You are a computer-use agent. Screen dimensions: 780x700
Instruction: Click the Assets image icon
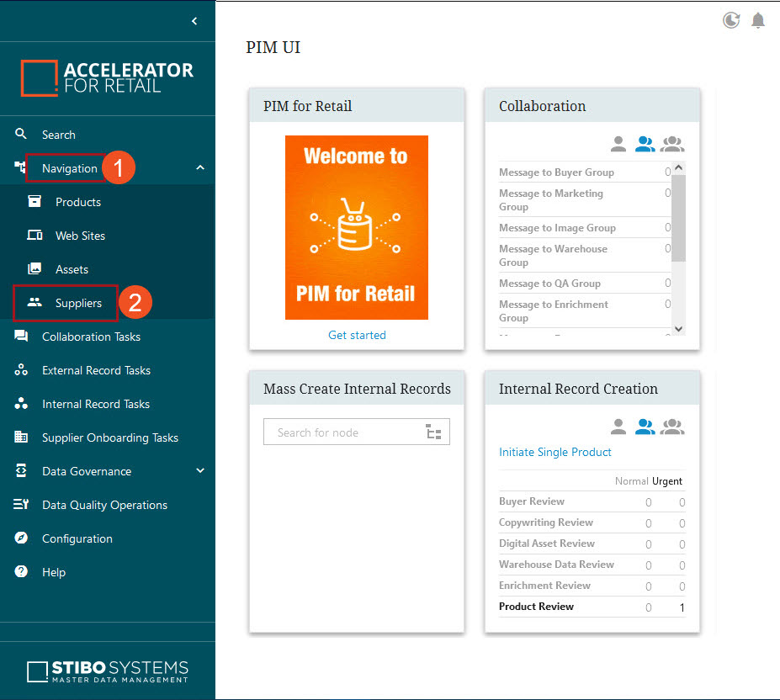pyautogui.click(x=34, y=268)
